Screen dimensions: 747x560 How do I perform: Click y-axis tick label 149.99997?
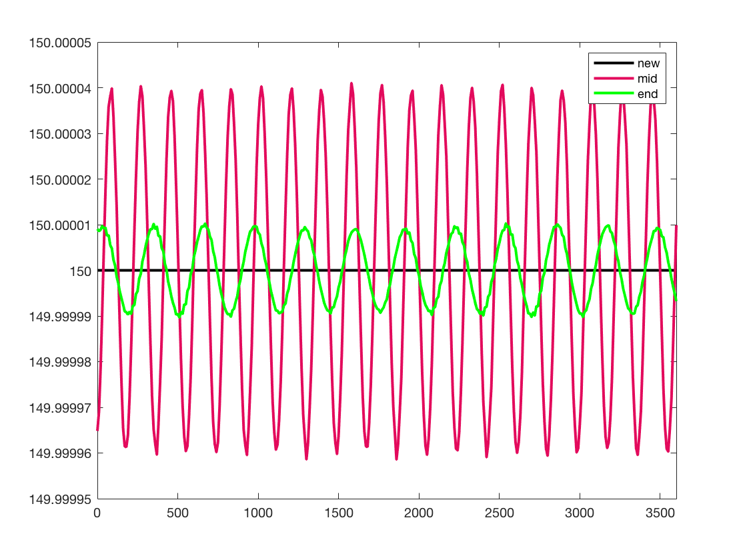pos(60,407)
